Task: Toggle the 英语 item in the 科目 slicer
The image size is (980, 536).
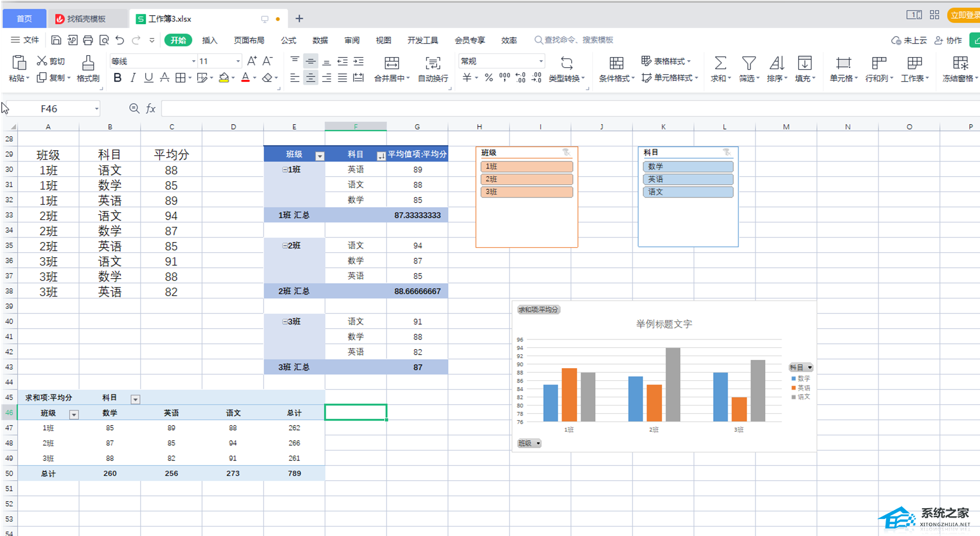Action: [688, 179]
